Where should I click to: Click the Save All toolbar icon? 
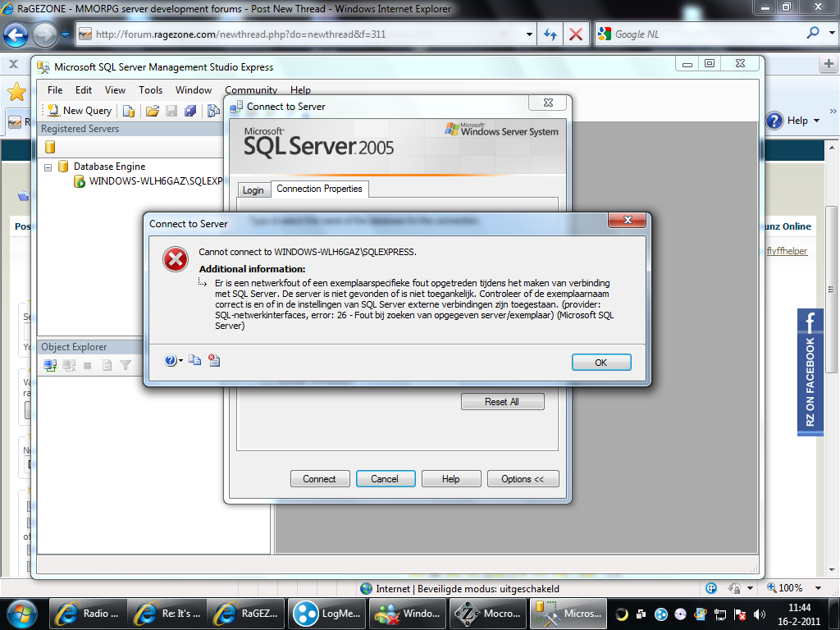[190, 111]
